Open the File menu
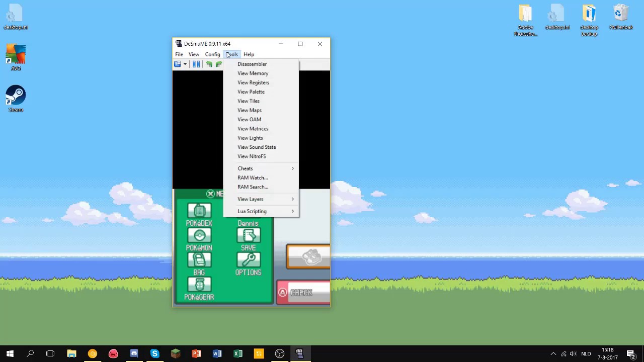This screenshot has height=362, width=644. coord(179,54)
